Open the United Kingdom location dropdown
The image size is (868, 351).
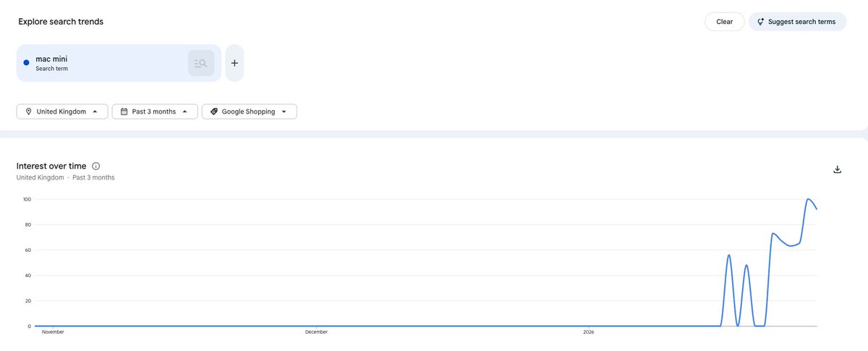[62, 111]
